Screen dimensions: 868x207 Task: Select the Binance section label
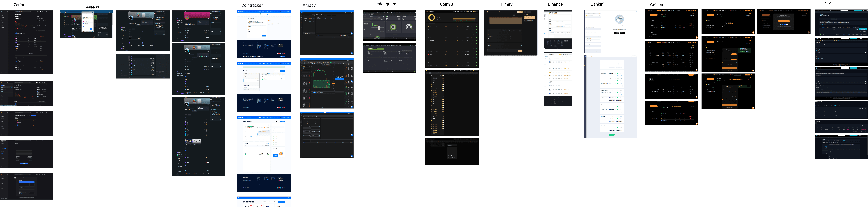coord(555,4)
